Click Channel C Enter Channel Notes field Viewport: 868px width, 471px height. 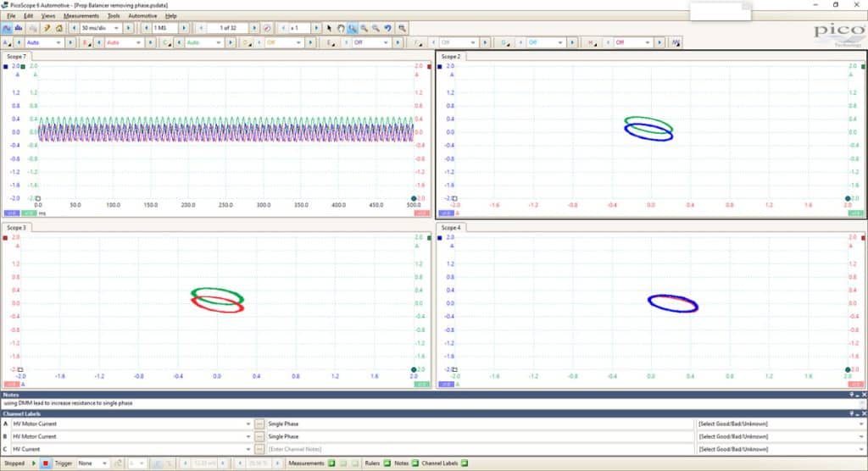point(480,450)
